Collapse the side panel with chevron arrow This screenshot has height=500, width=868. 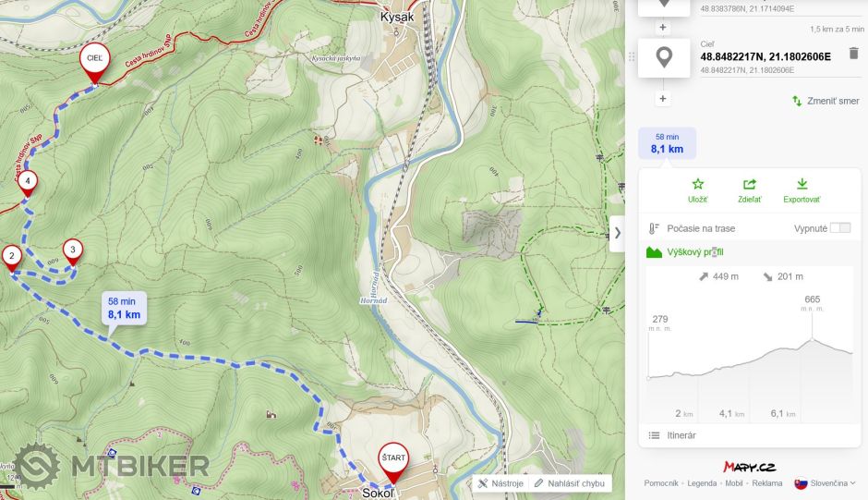617,233
